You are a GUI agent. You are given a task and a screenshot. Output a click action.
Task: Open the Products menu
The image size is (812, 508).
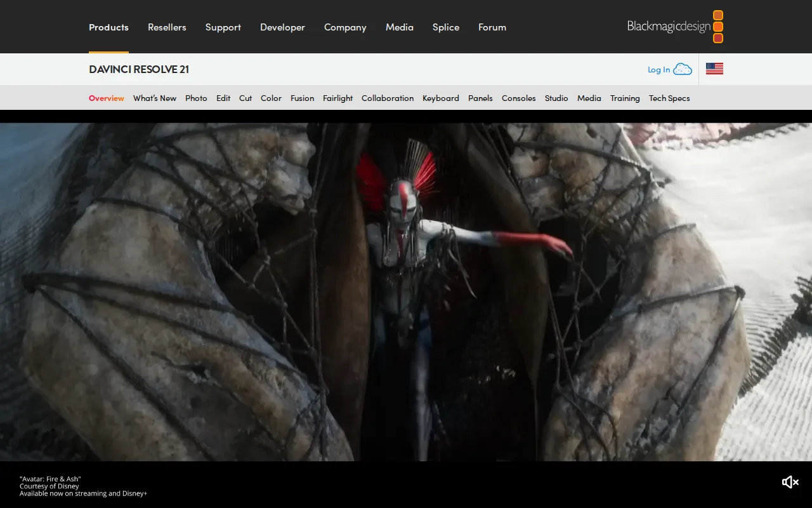pyautogui.click(x=108, y=27)
